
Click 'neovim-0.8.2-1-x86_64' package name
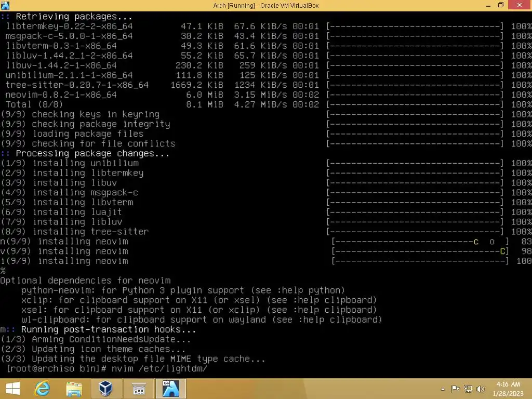(61, 95)
